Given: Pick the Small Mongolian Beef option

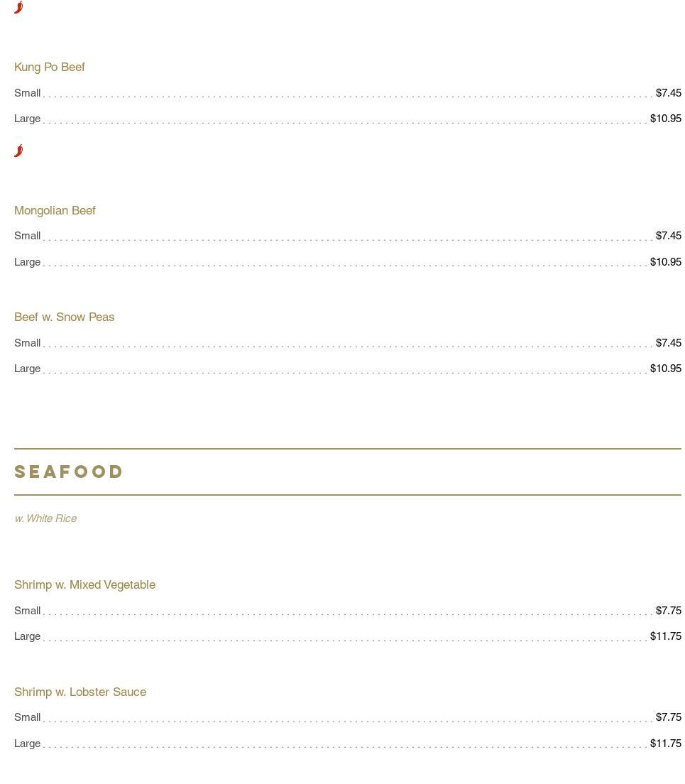Looking at the screenshot, I should 28,236.
